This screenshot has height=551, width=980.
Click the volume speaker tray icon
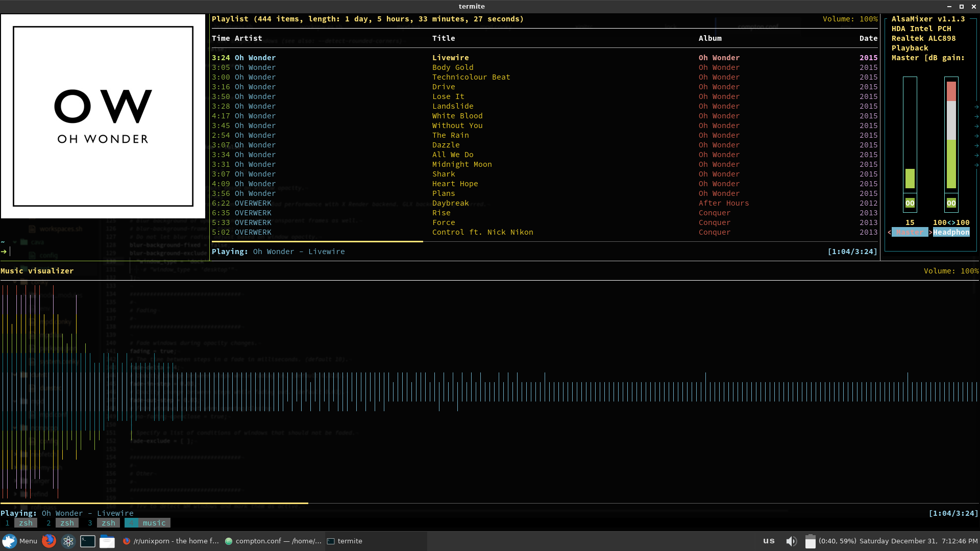tap(791, 541)
